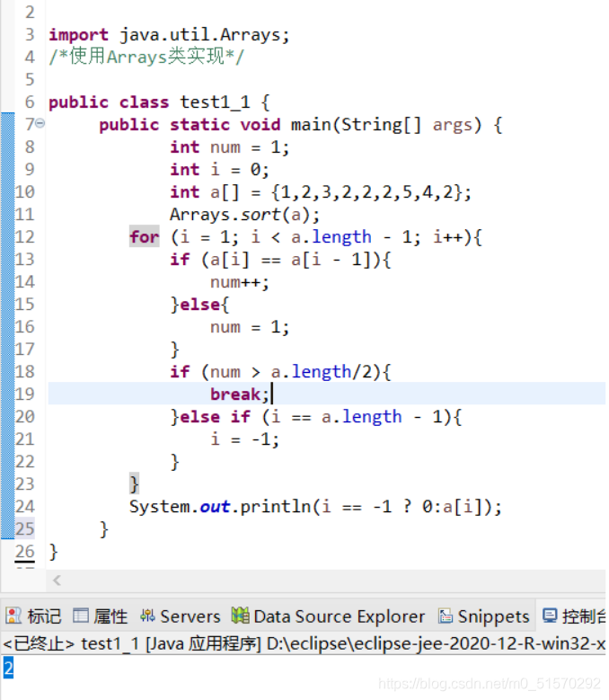
Task: Open the 标记 (Markers) tab
Action: coord(33,616)
